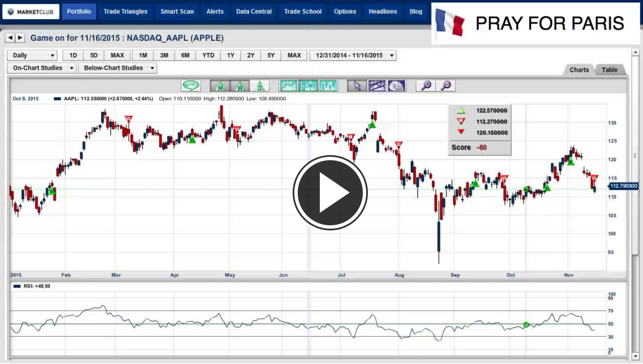Screen dimensions: 643x364
Task: Select the candlestick chart style icon
Action: pyautogui.click(x=309, y=85)
